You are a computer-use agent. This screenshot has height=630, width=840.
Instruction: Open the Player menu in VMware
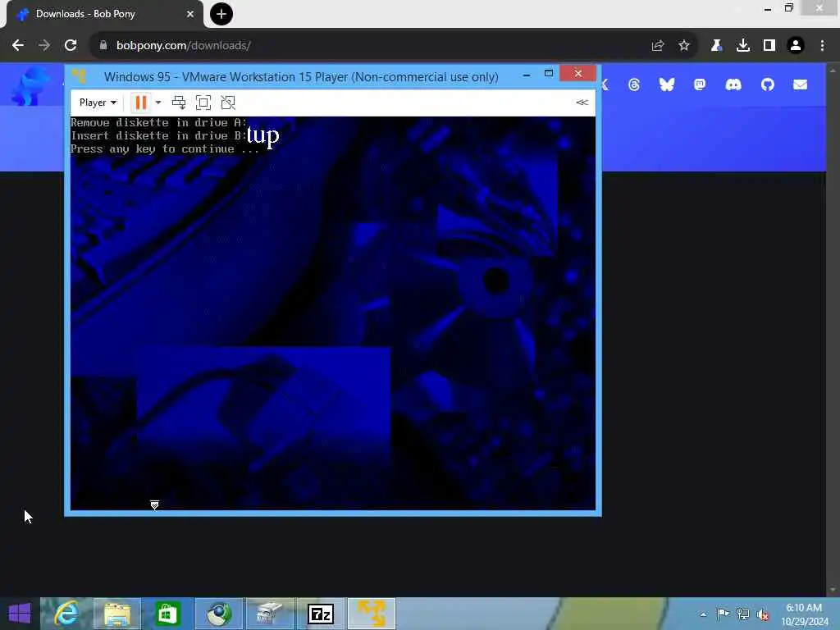[x=98, y=103]
